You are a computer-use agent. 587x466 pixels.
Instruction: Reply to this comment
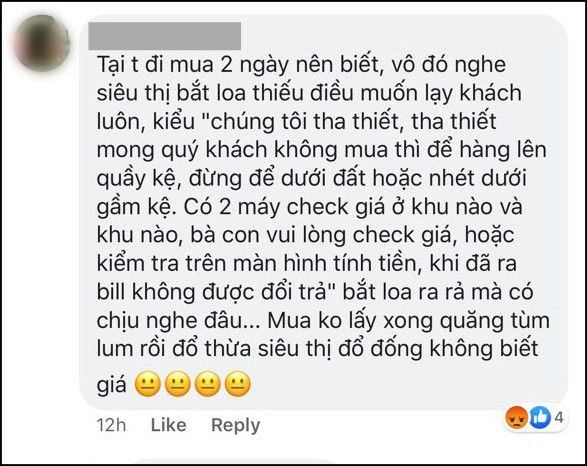(x=235, y=425)
